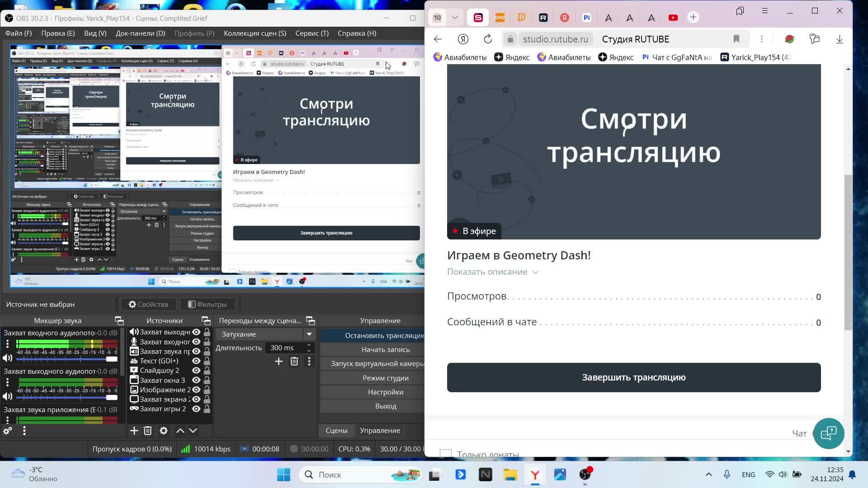The image size is (868, 488).
Task: Click Завершить трансляцию button
Action: point(633,377)
